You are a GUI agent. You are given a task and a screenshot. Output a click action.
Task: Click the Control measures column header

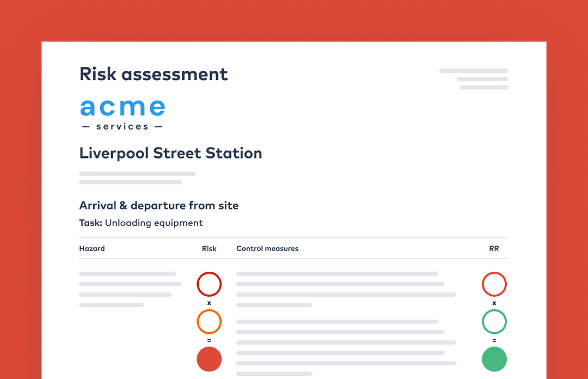tap(267, 248)
